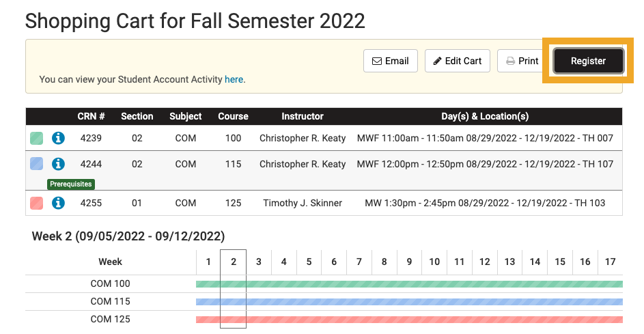Viewport: 644px width, 334px height.
Task: Select week 9 in the week timeline
Action: pos(409,262)
